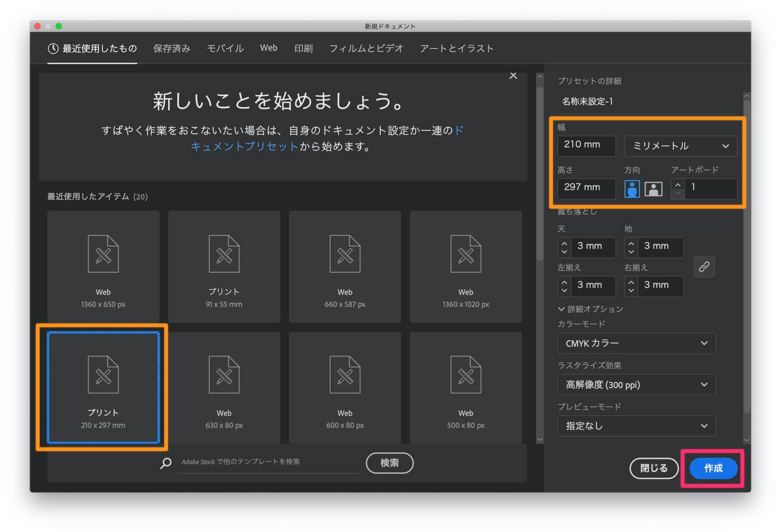Viewport: 781px width, 532px height.
Task: Dismiss the welcome banner with the X icon
Action: [513, 76]
